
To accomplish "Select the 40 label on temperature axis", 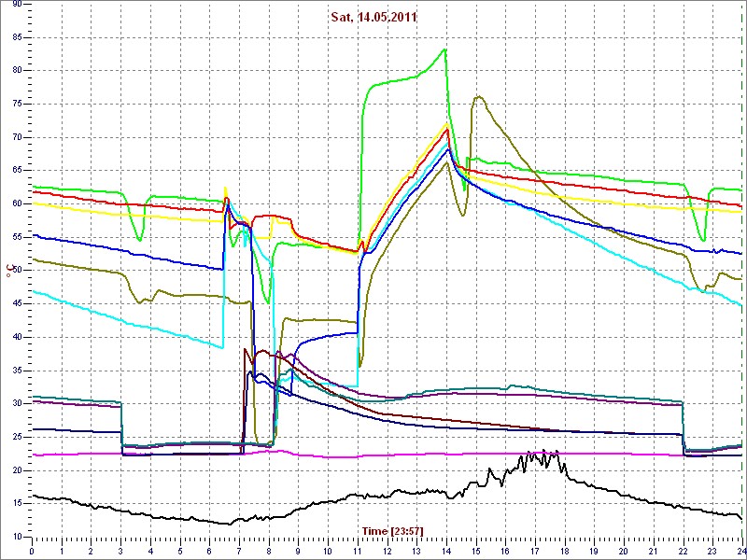I will (x=15, y=337).
